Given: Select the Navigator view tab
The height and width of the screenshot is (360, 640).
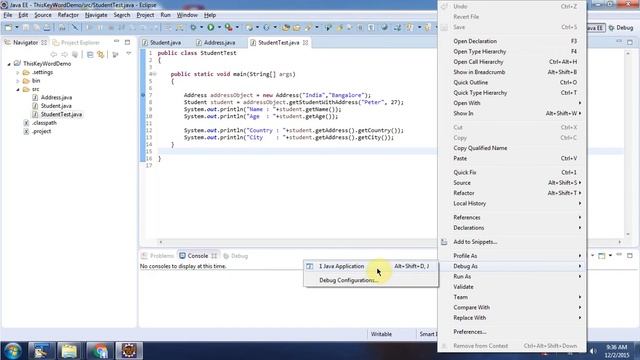Looking at the screenshot, I should tap(24, 42).
